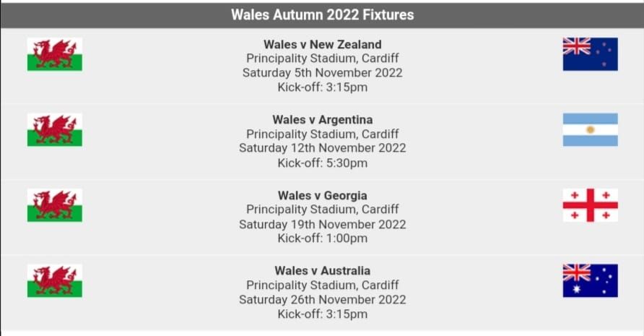Screen dimensions: 644x336
Task: Select the Saturday 26th November 2022 date
Action: [322, 299]
